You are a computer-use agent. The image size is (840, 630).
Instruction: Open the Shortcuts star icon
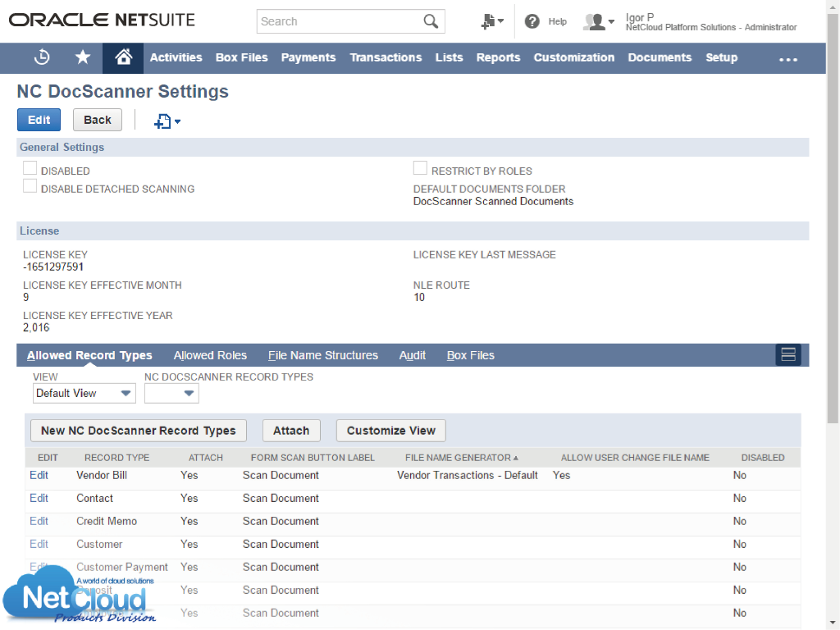coord(83,57)
